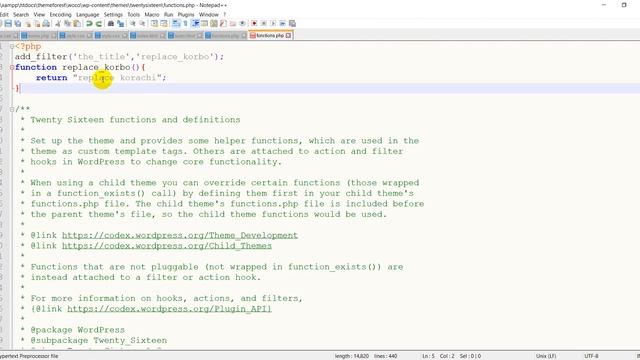Open the View menu
The height and width of the screenshot is (360, 640).
(39, 15)
